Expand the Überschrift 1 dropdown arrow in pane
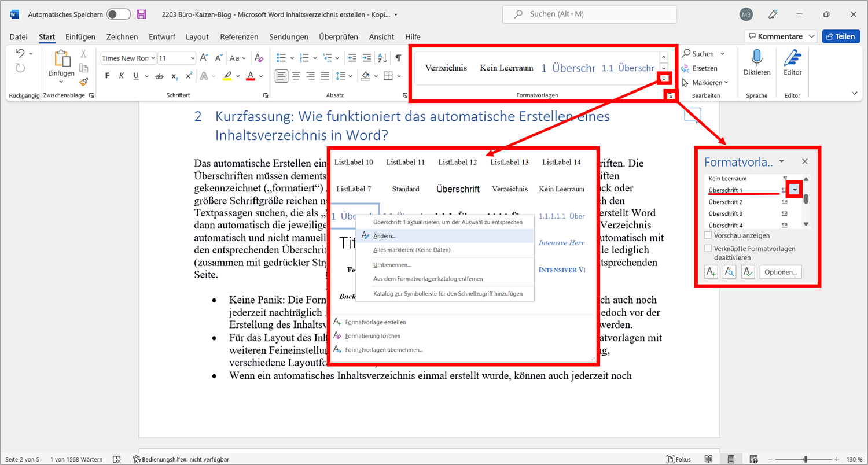 tap(795, 190)
